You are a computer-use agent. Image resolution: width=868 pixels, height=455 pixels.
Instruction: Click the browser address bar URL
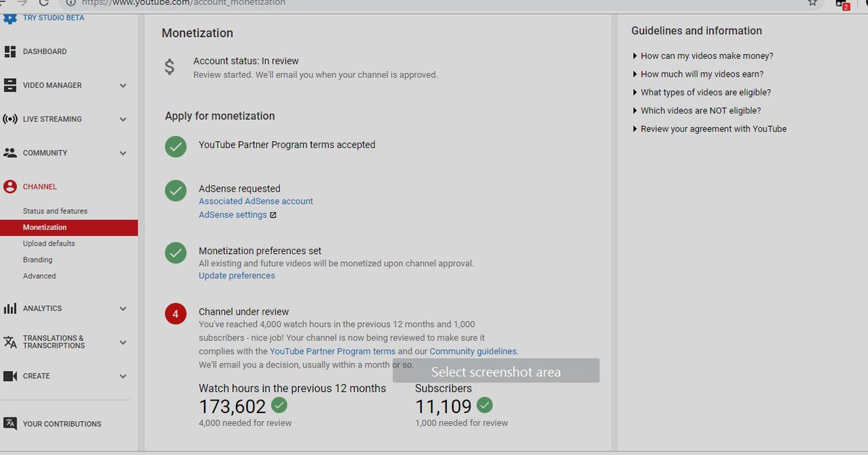point(184,3)
